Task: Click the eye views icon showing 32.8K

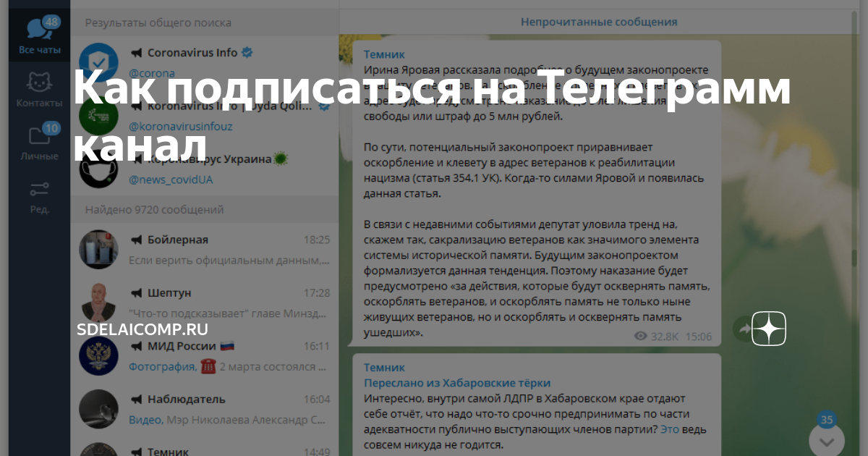Action: 640,337
